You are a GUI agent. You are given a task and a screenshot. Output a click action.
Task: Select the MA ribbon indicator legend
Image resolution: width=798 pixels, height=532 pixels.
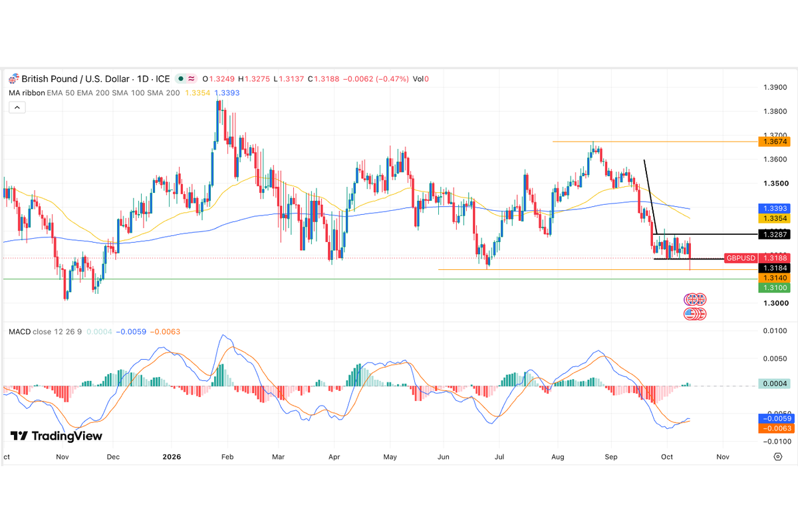pos(93,93)
